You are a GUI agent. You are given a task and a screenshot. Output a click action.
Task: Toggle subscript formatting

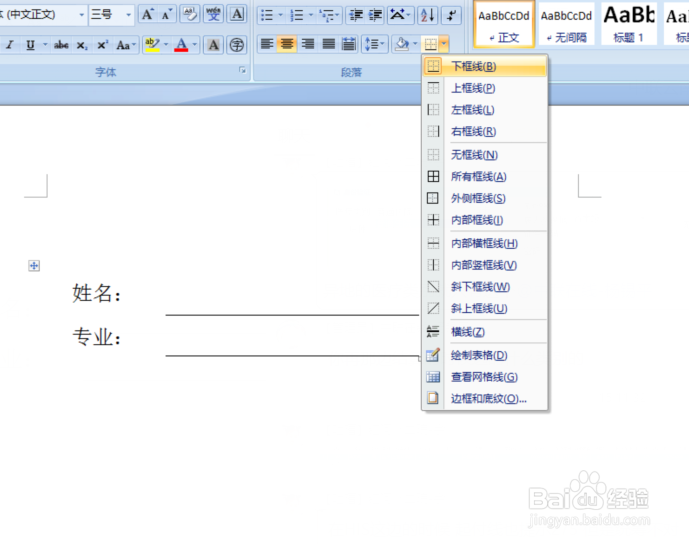click(x=82, y=45)
